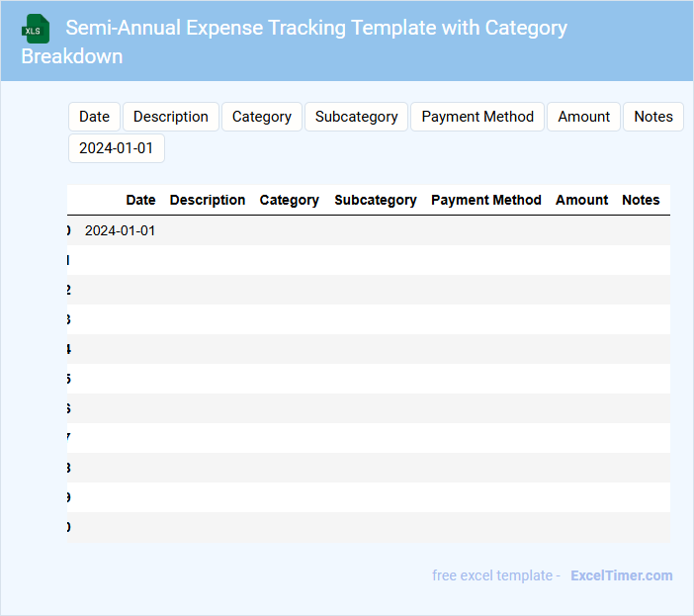Click the Notes tag button
The image size is (694, 616).
(653, 117)
